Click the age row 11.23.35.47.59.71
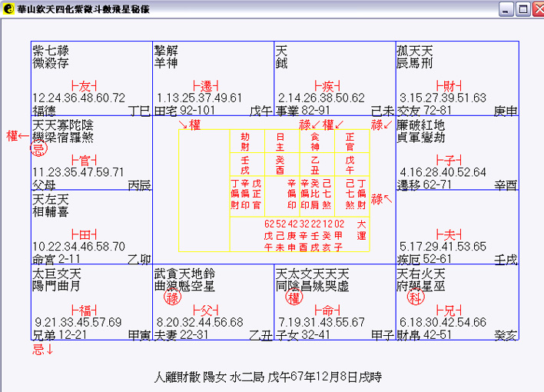This screenshot has width=544, height=392. tap(78, 172)
